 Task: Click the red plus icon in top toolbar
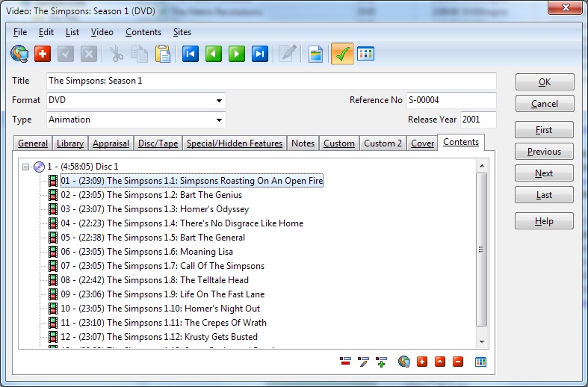(x=43, y=54)
